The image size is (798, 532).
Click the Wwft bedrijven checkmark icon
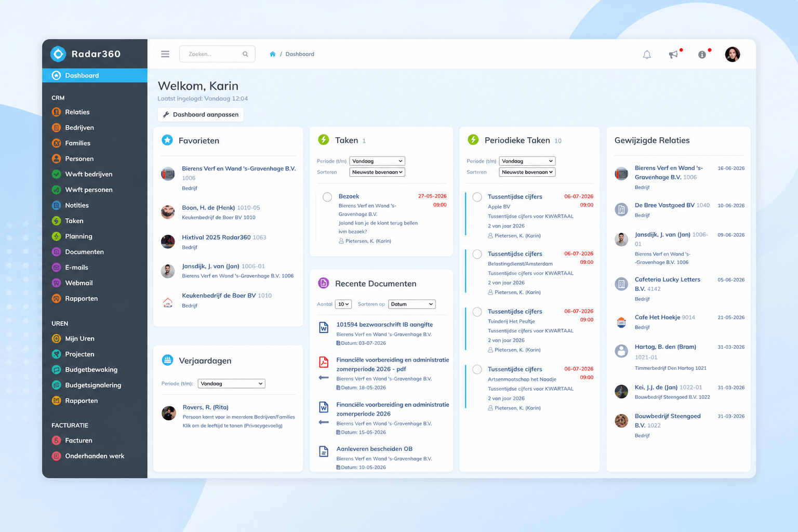click(57, 174)
